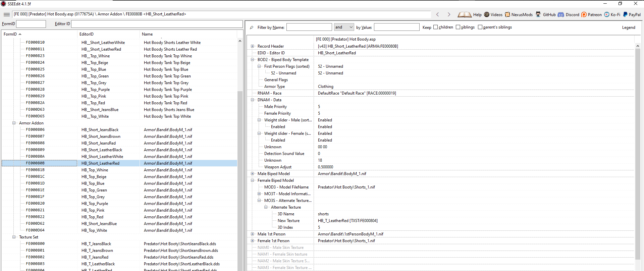This screenshot has width=644, height=271.
Task: Select Hot Boody Shorts Leather White row
Action: pyautogui.click(x=119, y=43)
